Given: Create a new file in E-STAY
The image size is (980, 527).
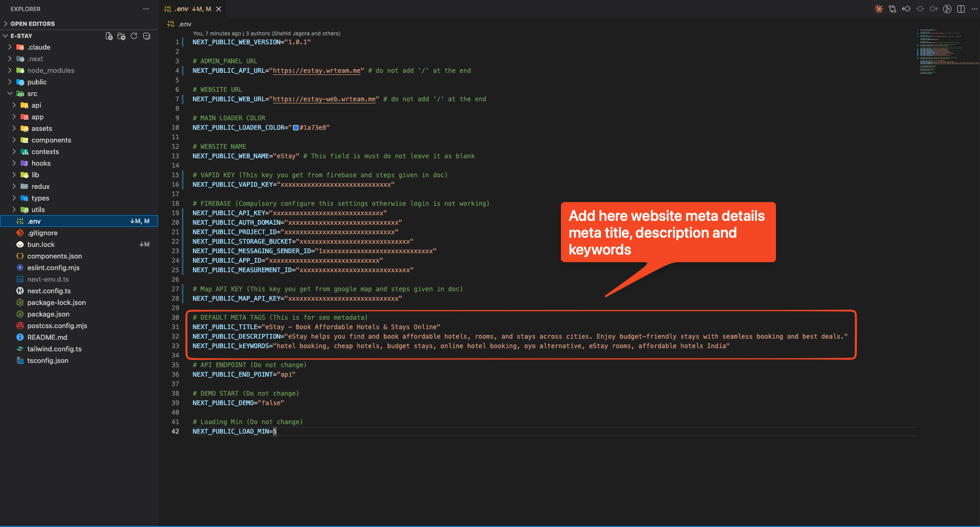Looking at the screenshot, I should point(109,36).
